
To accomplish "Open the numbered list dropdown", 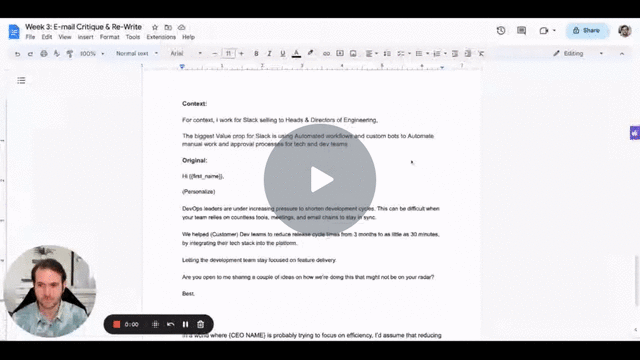I will 440,53.
